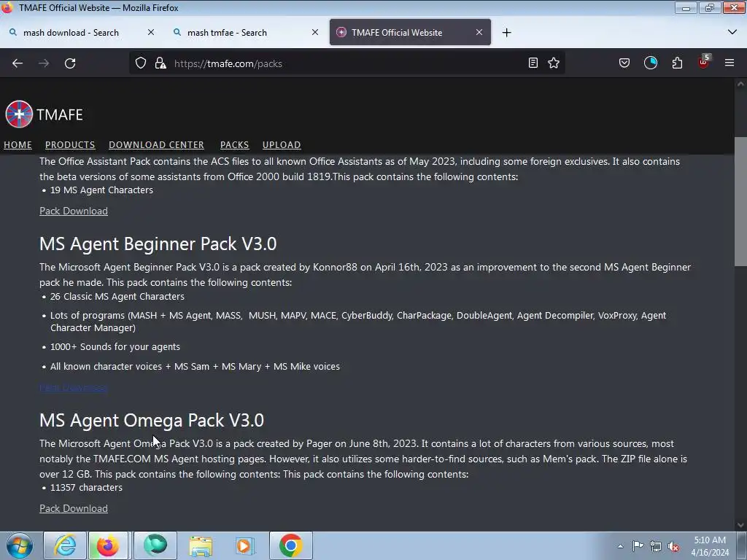This screenshot has width=747, height=560.
Task: Open the network tray icon
Action: pos(656,547)
